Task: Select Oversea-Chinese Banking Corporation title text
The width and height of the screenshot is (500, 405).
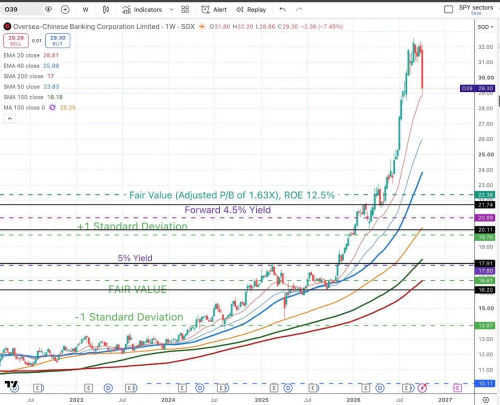Action: [86, 26]
